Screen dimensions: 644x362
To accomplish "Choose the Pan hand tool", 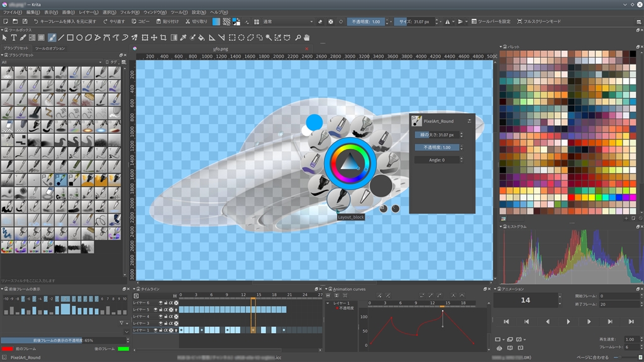I will point(307,38).
